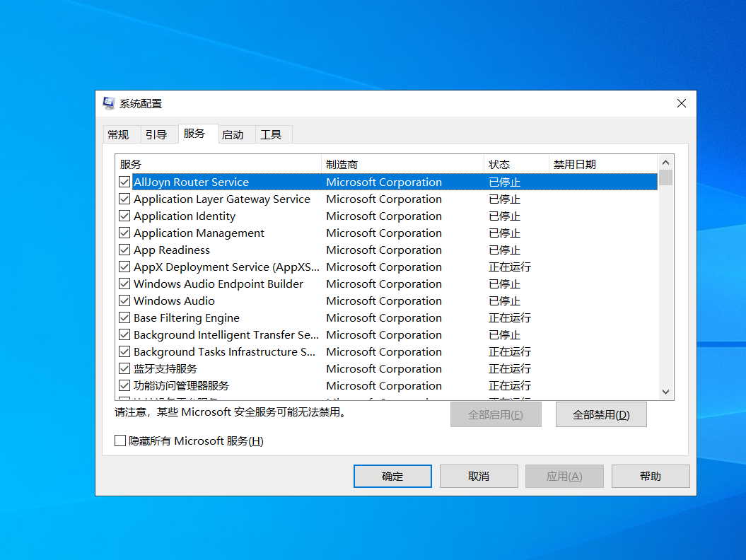Viewport: 746px width, 560px height.
Task: Click the 全部启用(E) button
Action: point(496,415)
